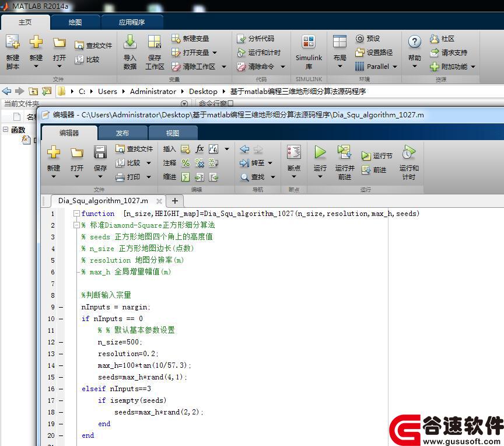Image resolution: width=504 pixels, height=446 pixels.
Task: Open the editor Compare (比较) dropdown
Action: [x=149, y=163]
